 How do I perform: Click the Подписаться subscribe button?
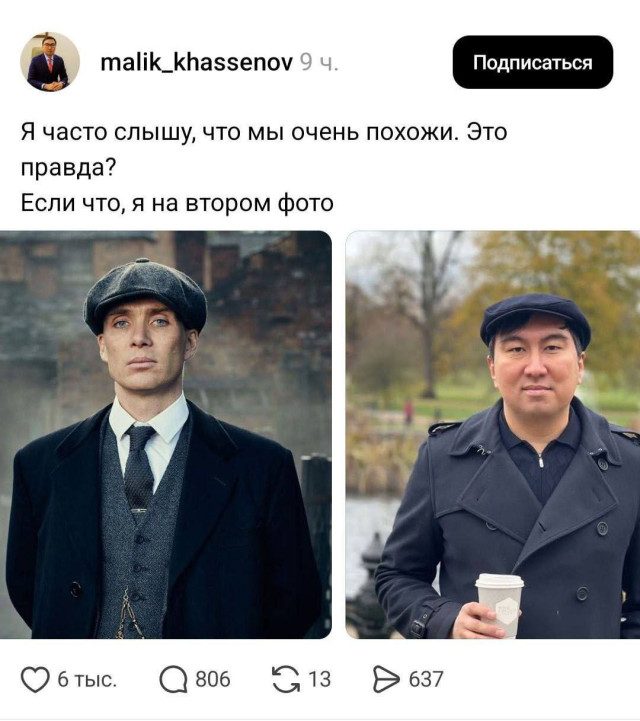tap(533, 62)
